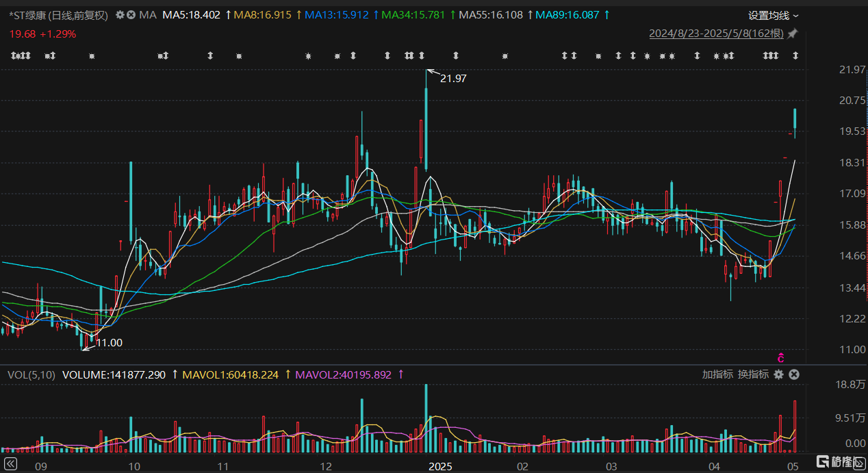868x473 pixels.
Task: Click the 11.00 low price label
Action: (x=109, y=342)
